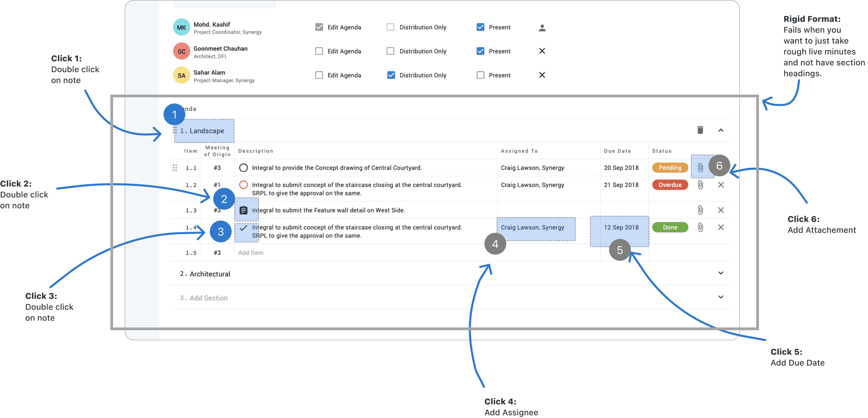The image size is (868, 418).
Task: Click the attachment paperclip on item 1.3
Action: coord(700,210)
